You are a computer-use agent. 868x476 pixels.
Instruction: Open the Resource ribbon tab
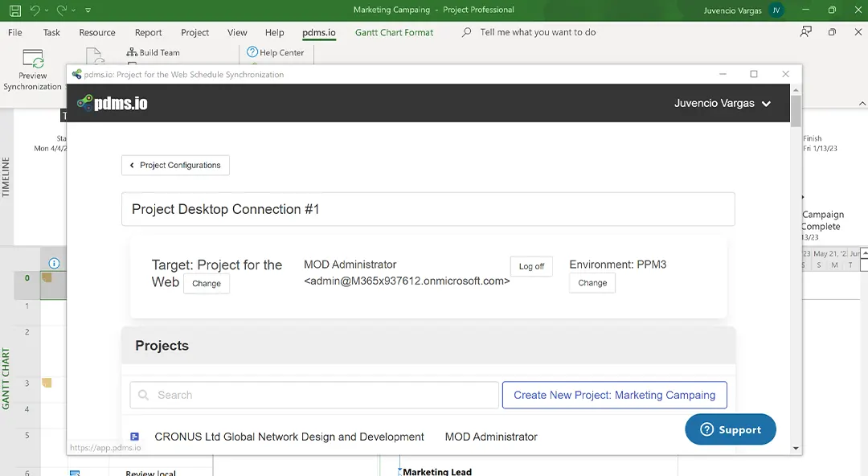(x=97, y=33)
